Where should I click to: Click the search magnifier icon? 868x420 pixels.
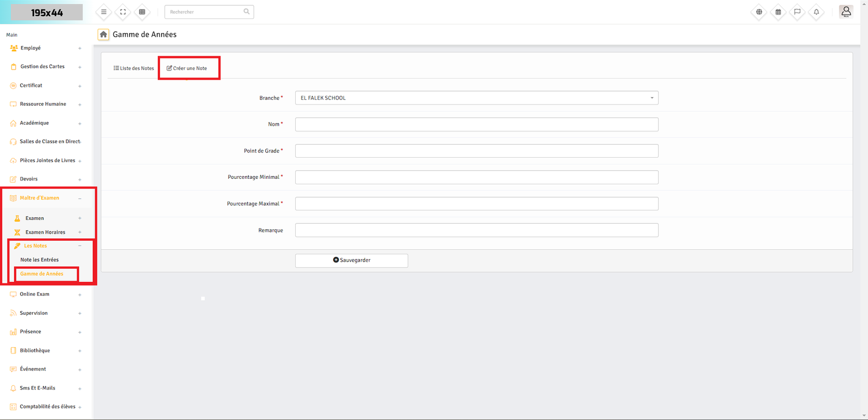coord(247,11)
